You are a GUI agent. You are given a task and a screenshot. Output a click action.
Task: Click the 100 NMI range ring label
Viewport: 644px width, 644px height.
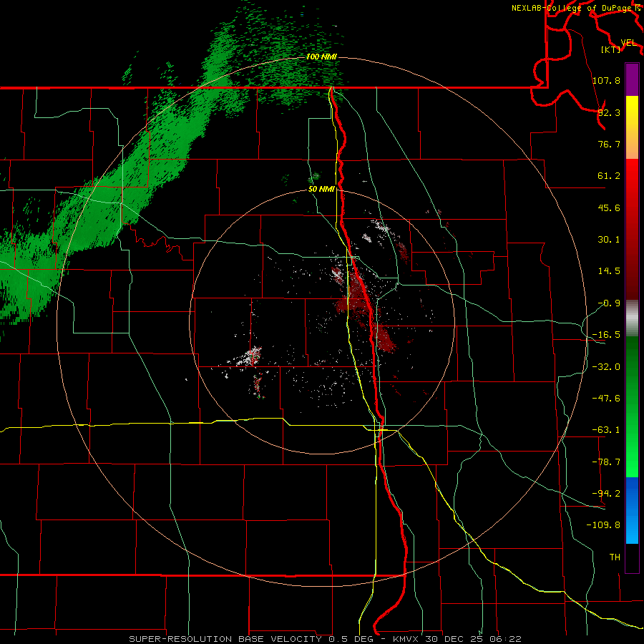321,57
